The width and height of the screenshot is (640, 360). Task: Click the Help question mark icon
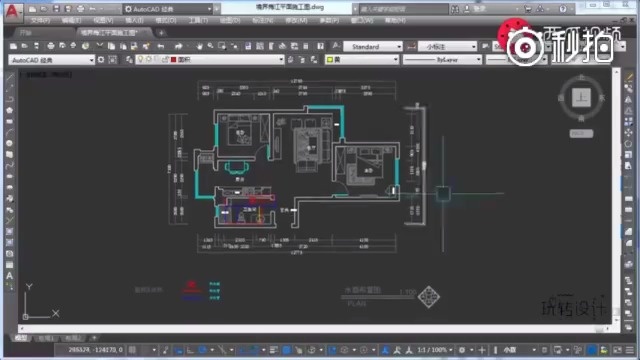click(x=320, y=46)
